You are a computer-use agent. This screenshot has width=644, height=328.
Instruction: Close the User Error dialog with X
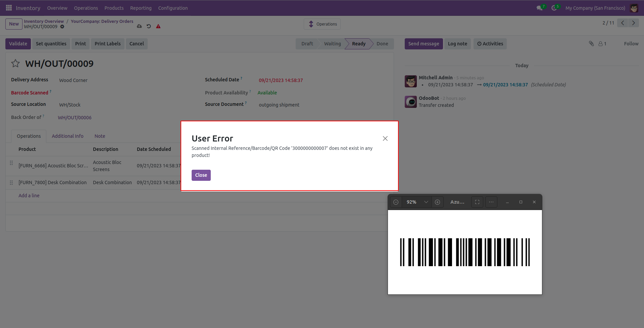[385, 138]
